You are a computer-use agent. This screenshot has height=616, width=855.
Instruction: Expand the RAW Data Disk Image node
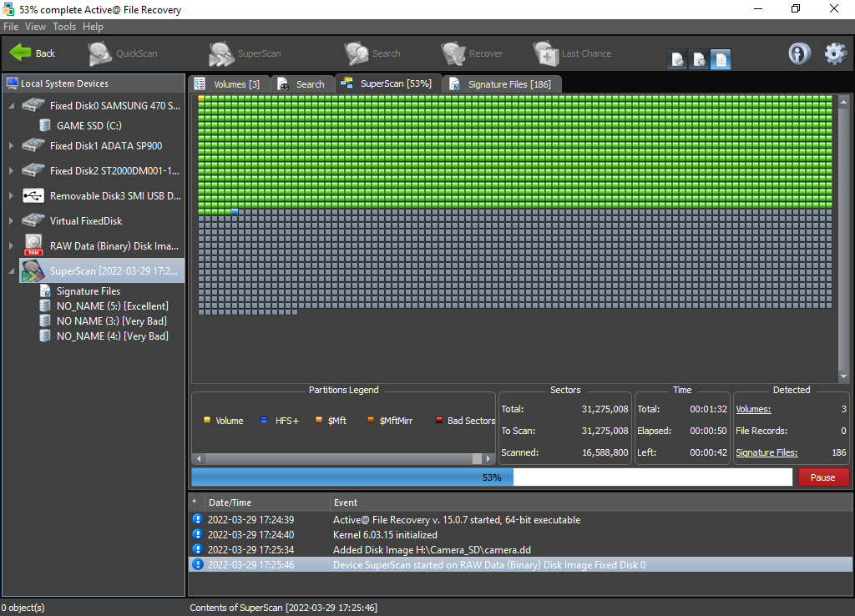[11, 246]
